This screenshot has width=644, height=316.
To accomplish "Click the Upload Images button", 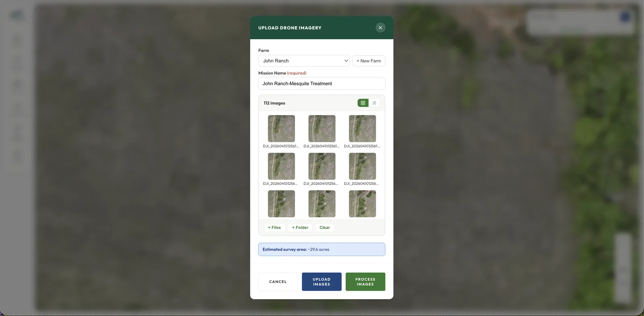I will click(322, 282).
